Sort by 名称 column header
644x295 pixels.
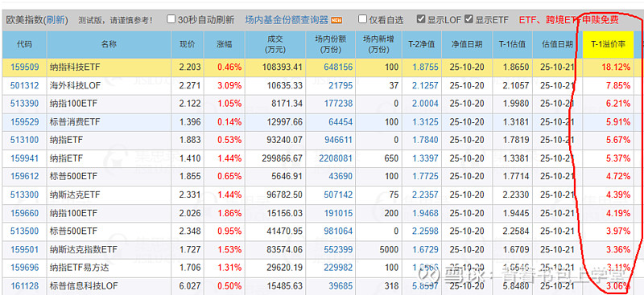(x=109, y=44)
